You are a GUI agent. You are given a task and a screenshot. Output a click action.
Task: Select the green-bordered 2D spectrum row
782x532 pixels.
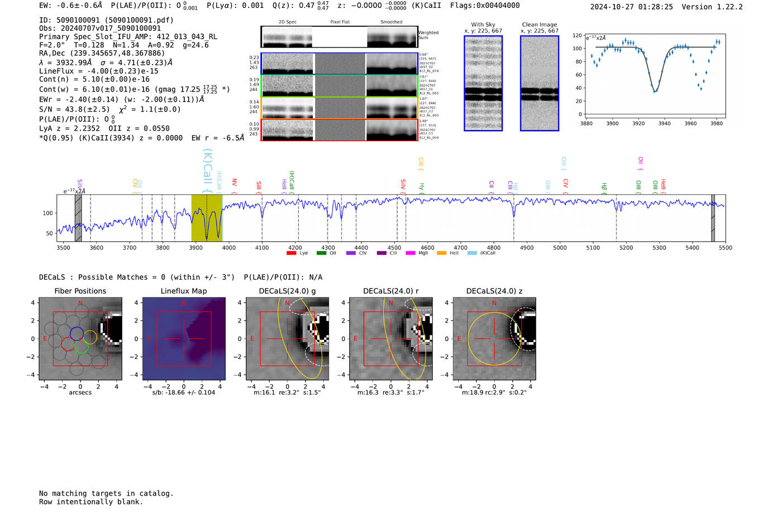click(x=339, y=85)
